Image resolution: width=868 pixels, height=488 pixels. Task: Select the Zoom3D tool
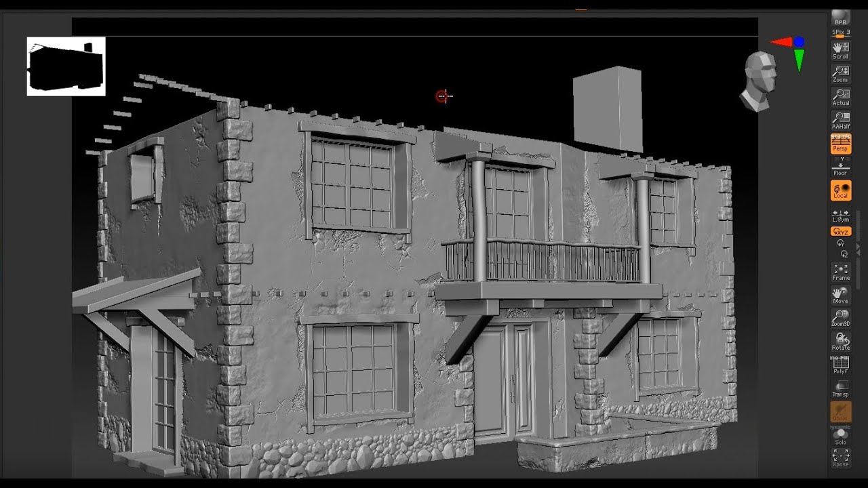click(841, 319)
